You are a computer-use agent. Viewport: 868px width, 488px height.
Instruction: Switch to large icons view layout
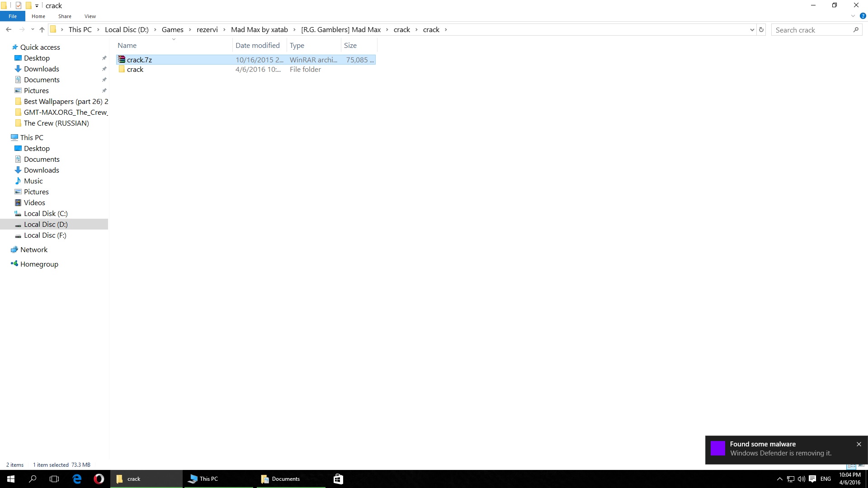pyautogui.click(x=861, y=465)
